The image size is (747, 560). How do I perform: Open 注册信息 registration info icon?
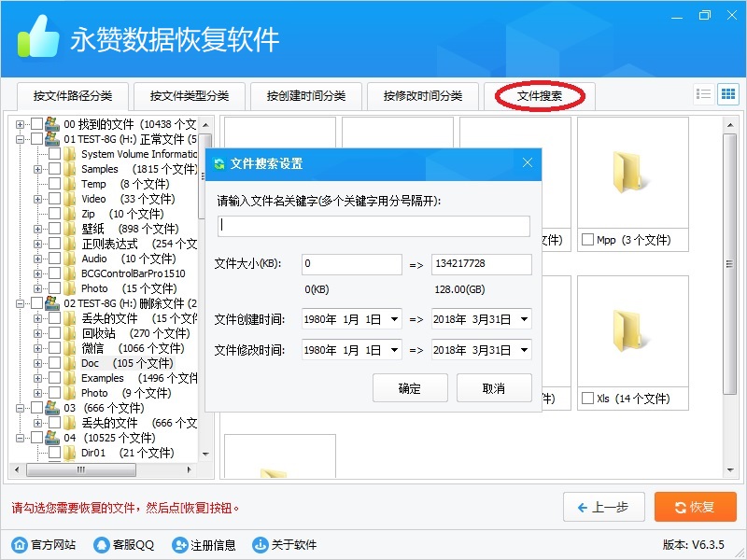pos(180,545)
